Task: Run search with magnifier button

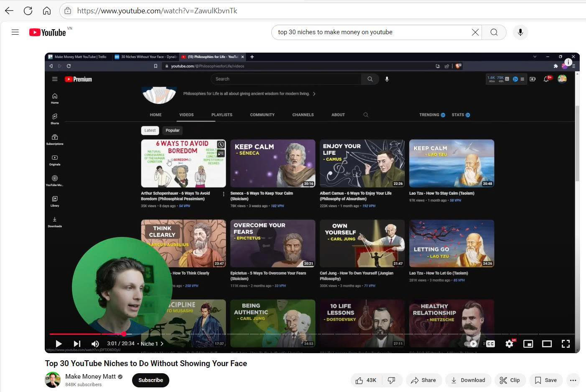Action: coord(494,32)
